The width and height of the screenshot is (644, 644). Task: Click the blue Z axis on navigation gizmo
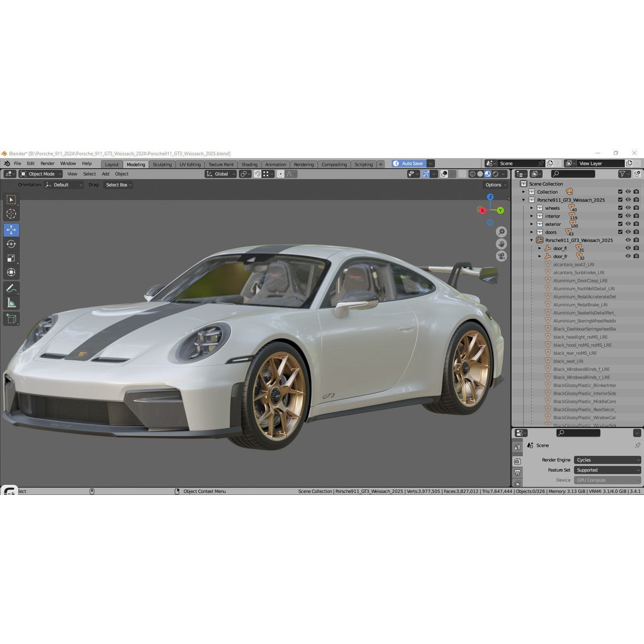tap(490, 197)
